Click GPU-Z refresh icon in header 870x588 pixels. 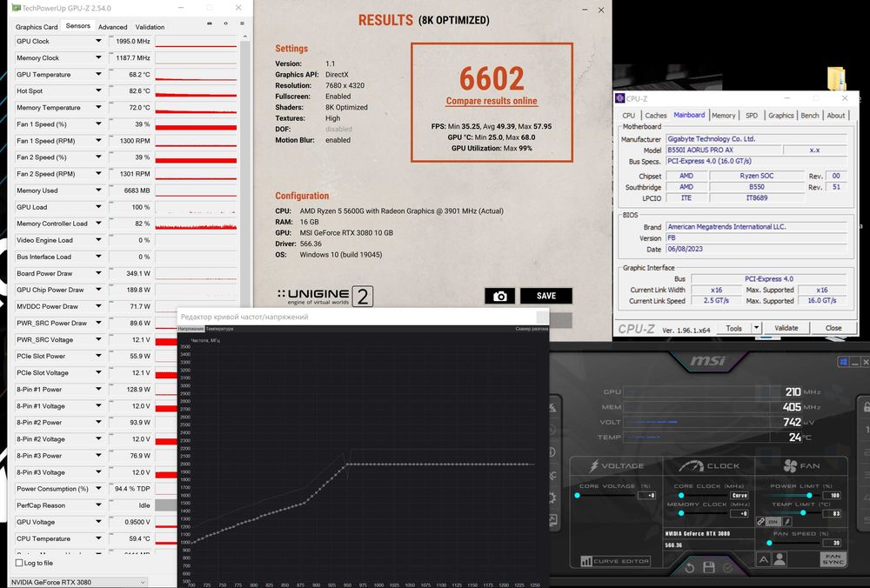(226, 23)
